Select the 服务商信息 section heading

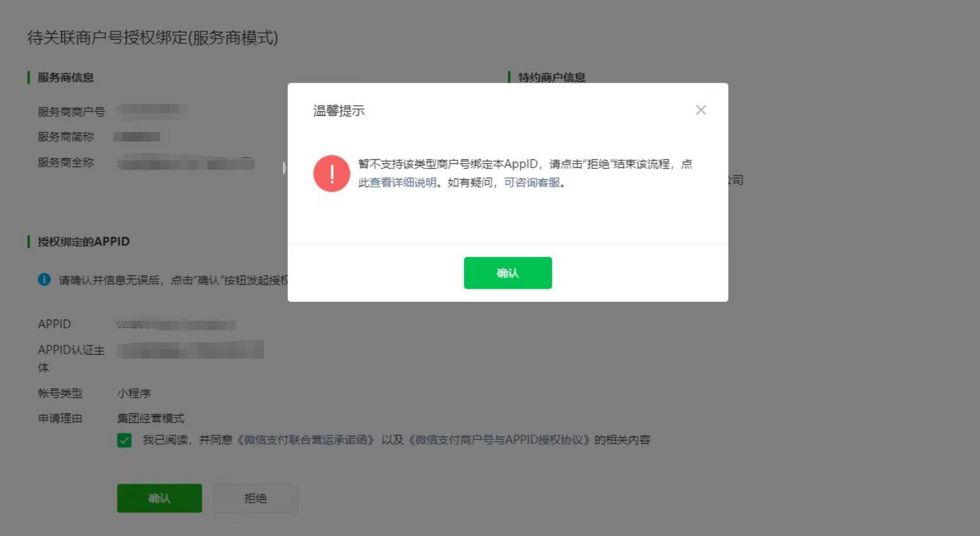click(x=65, y=77)
